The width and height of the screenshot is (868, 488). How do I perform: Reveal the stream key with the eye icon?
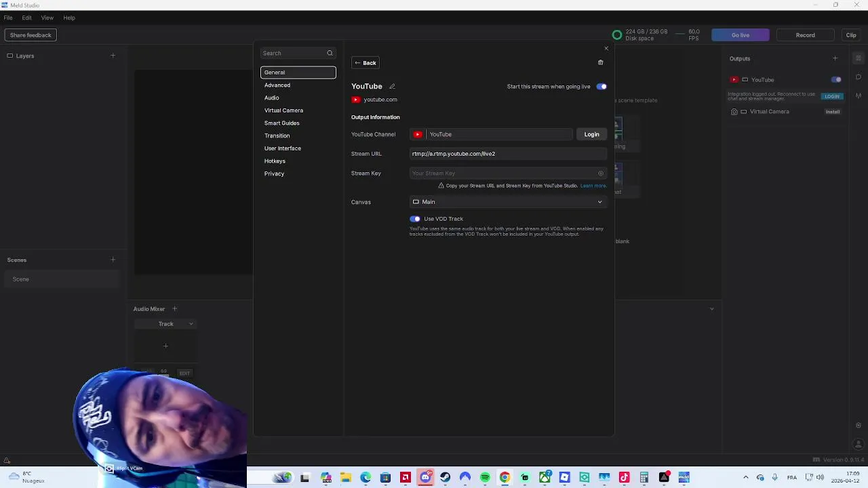(x=600, y=174)
